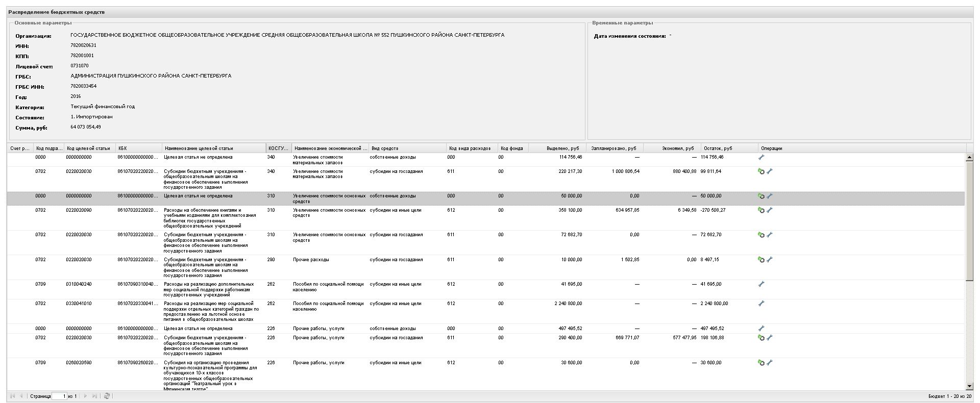Sort by 'КБК' column header
Image resolution: width=980 pixels, height=403 pixels.
139,148
